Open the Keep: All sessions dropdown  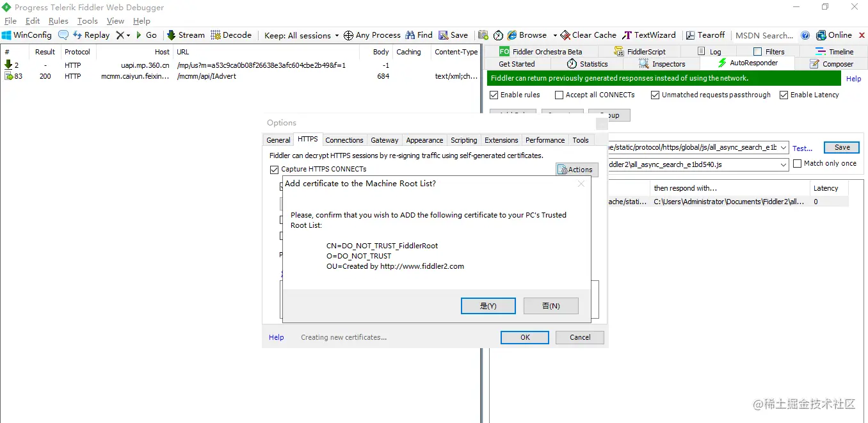tap(301, 35)
